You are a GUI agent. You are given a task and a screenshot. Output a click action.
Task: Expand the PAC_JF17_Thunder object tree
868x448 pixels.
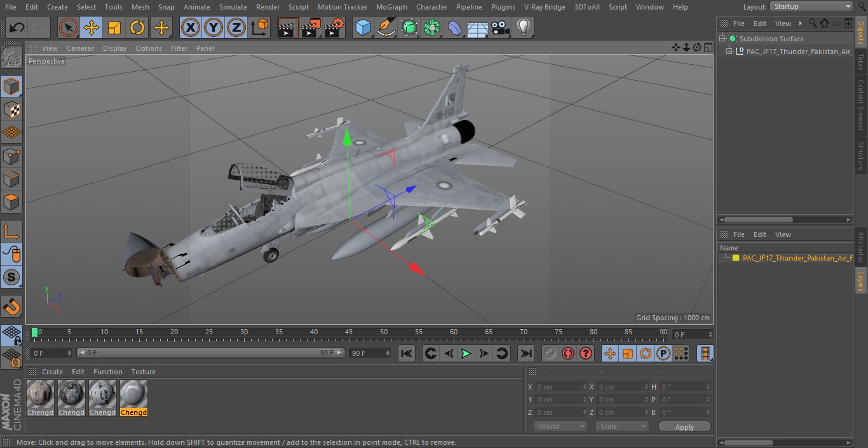point(729,51)
